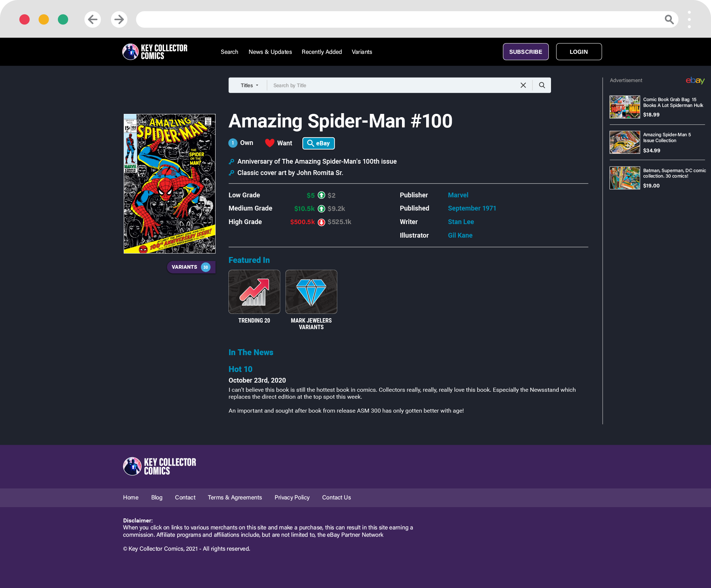Click the Key Collector Comics header logo
The width and height of the screenshot is (711, 588).
point(155,52)
